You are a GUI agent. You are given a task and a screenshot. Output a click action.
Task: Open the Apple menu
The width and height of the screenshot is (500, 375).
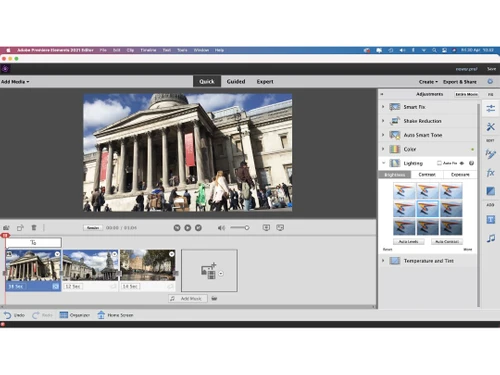[x=8, y=50]
